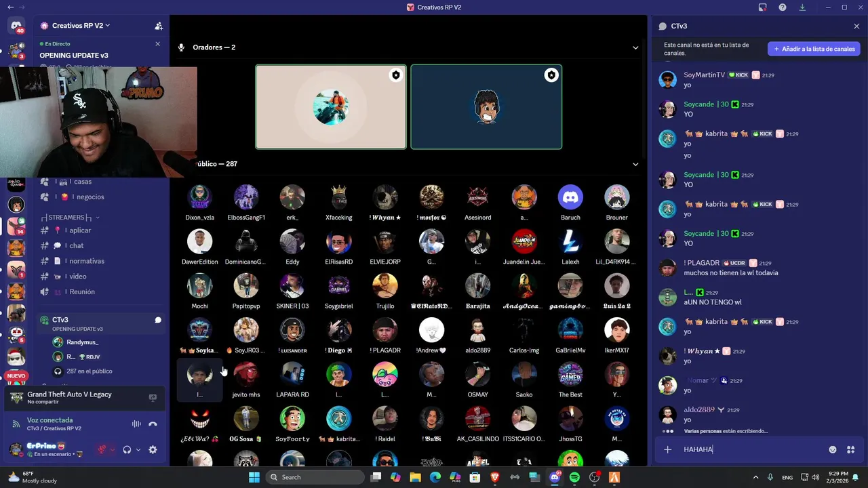Select the CTv3 stage channel

click(x=100, y=323)
